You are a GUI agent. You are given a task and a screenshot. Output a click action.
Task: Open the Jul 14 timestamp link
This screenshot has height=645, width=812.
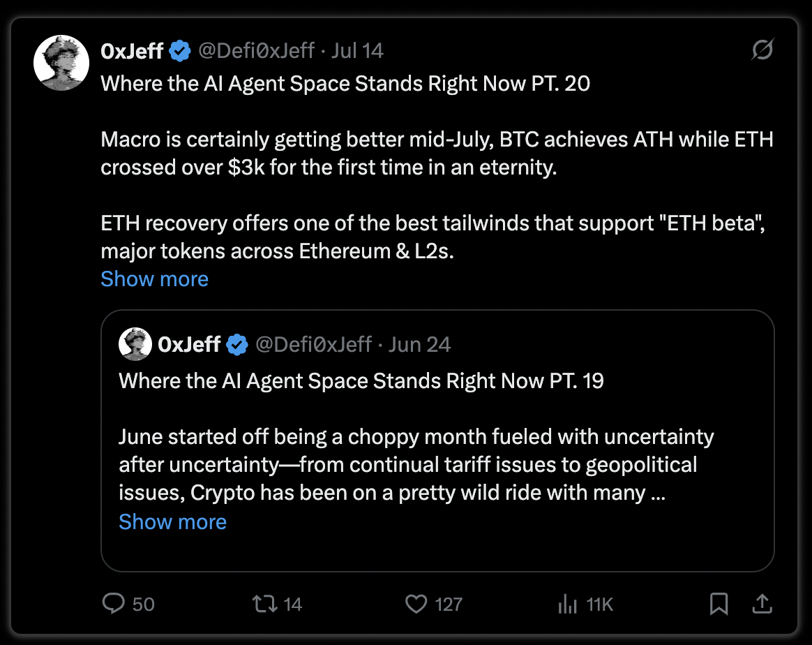357,51
